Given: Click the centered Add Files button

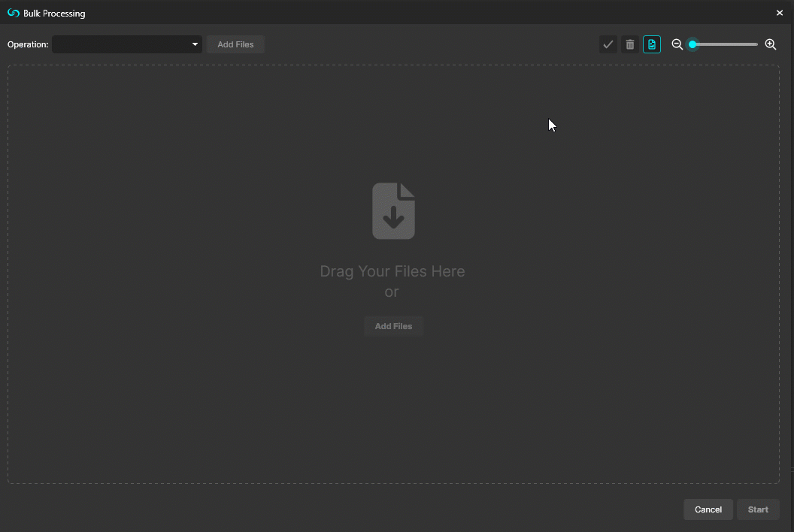Looking at the screenshot, I should point(393,327).
